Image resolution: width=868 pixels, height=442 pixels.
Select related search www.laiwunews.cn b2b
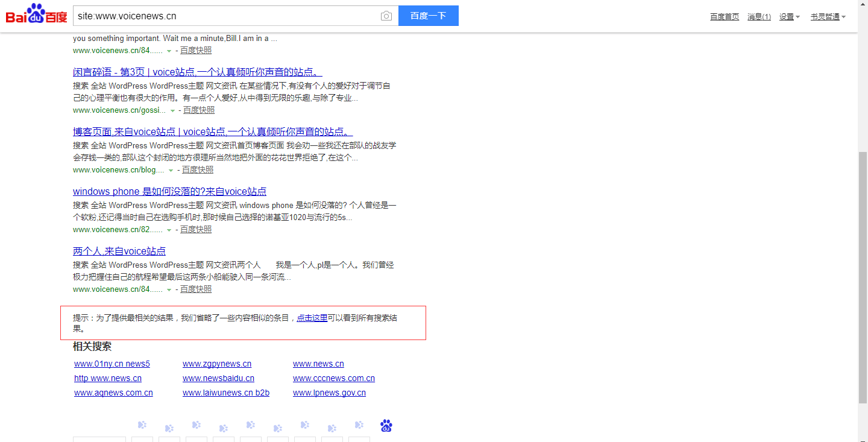pos(226,393)
